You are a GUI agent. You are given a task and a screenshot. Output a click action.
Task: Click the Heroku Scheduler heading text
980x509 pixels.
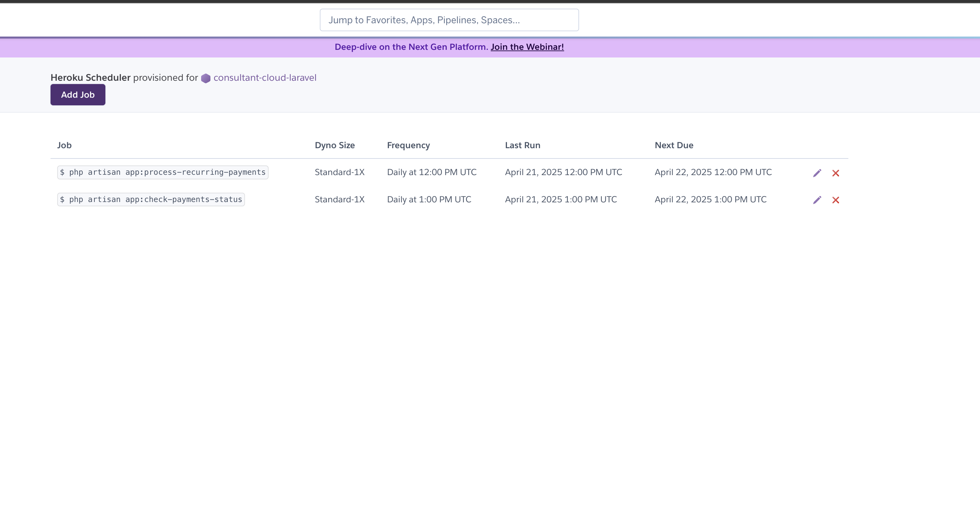pos(90,77)
